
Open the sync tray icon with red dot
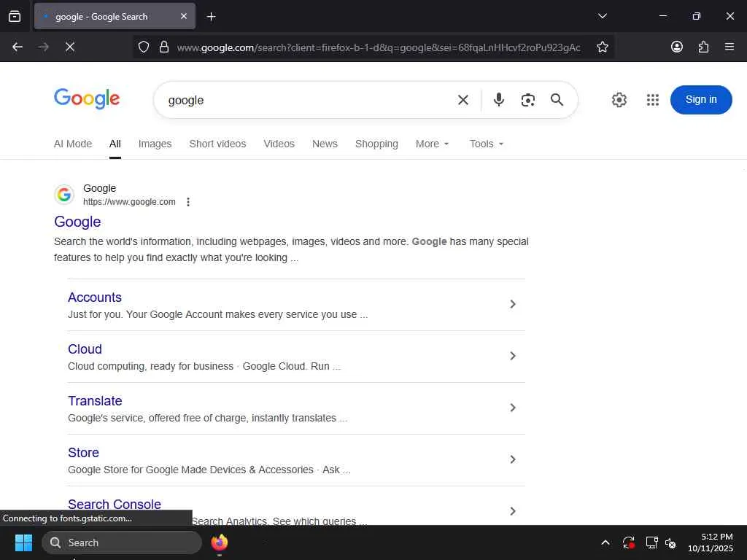click(x=628, y=542)
